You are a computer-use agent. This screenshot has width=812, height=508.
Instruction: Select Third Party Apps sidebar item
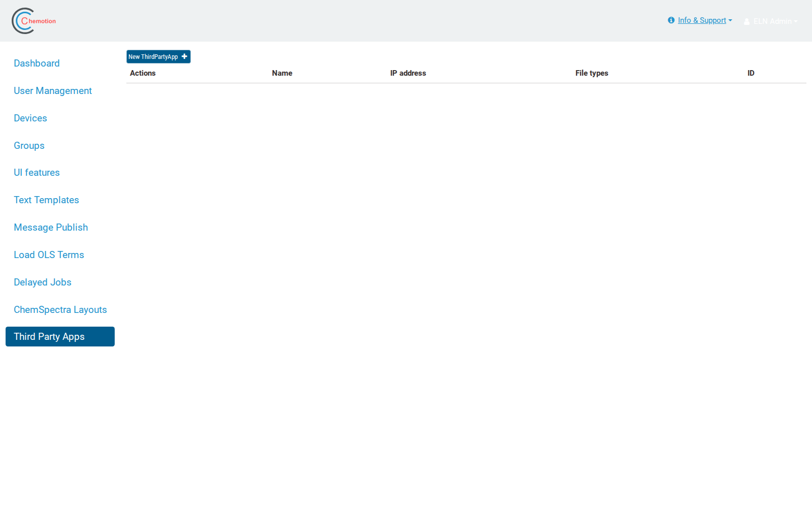pos(60,336)
